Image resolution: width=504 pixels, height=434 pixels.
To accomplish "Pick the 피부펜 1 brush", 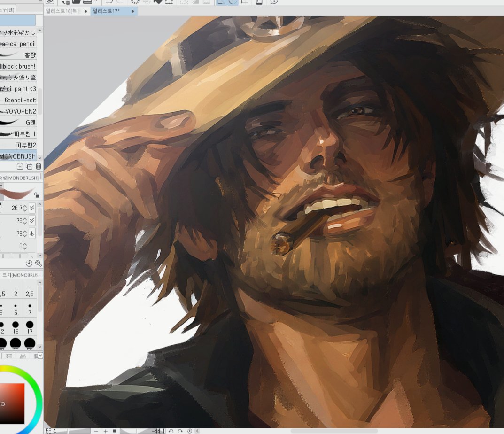I will tap(18, 134).
